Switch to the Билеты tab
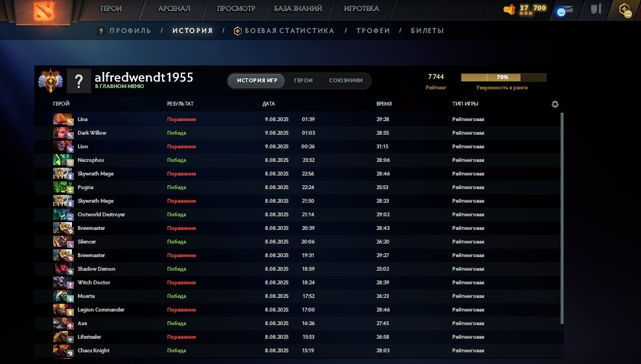 tap(427, 30)
